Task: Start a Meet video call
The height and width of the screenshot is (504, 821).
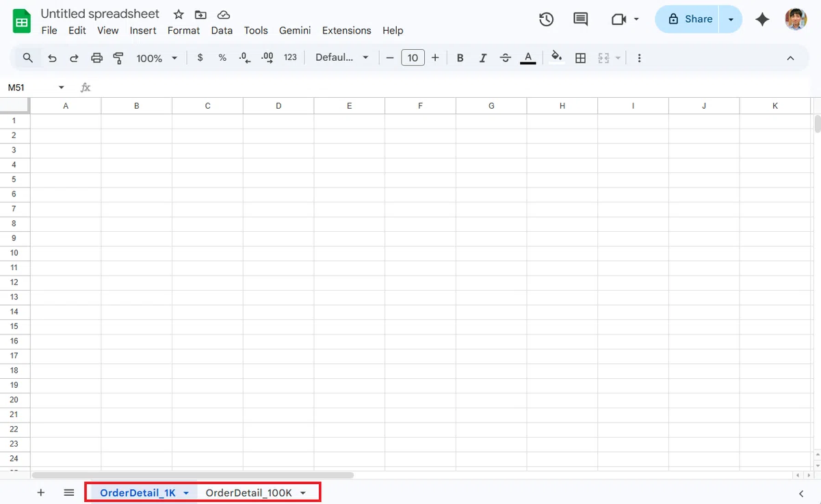Action: pos(619,19)
